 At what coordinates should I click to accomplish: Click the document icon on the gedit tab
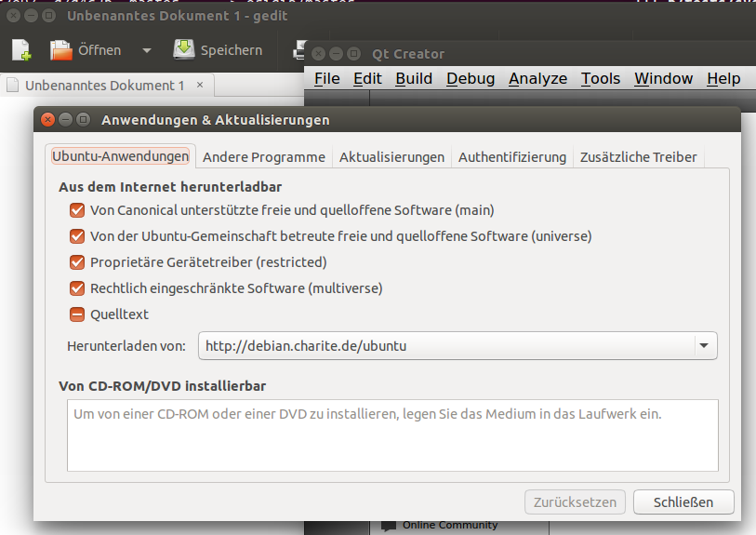click(x=13, y=86)
